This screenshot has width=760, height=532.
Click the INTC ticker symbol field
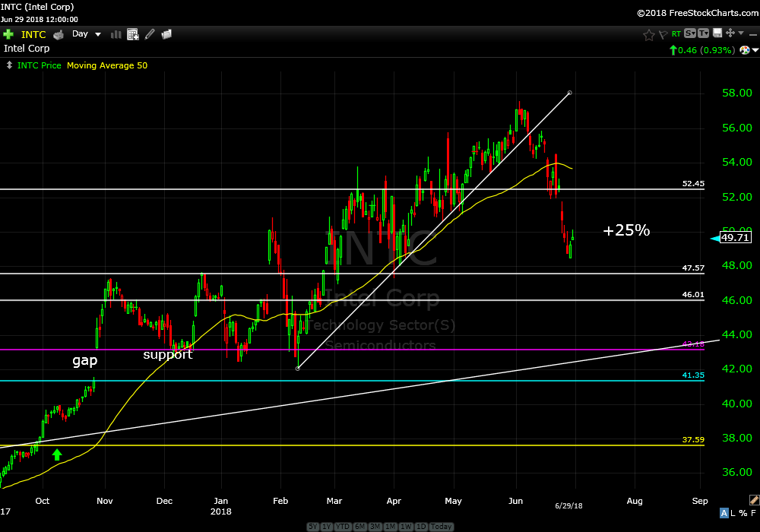pos(33,34)
